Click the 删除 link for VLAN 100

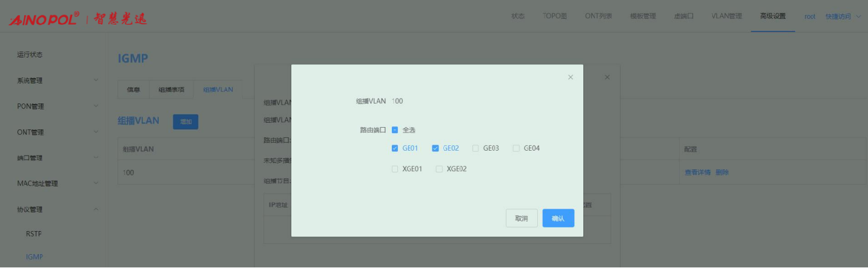pyautogui.click(x=722, y=172)
